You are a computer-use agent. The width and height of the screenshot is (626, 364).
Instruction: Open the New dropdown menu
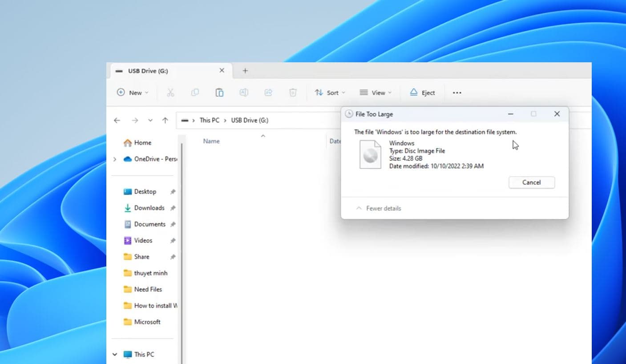coord(132,93)
